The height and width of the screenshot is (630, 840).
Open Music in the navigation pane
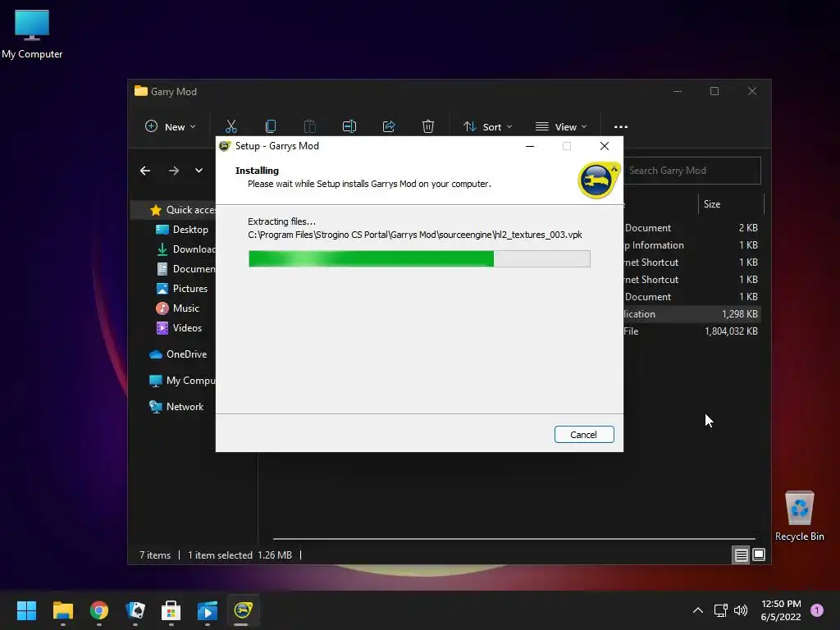point(177,308)
